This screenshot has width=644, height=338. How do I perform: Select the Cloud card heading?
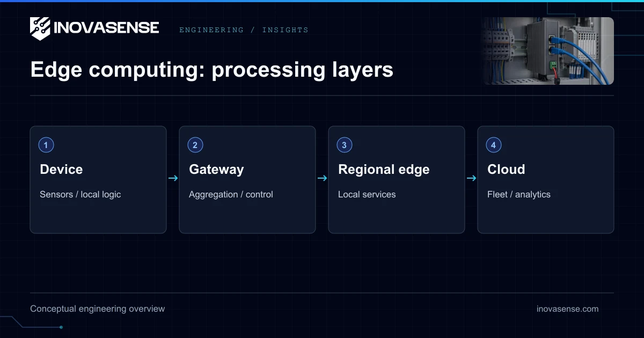pyautogui.click(x=506, y=170)
